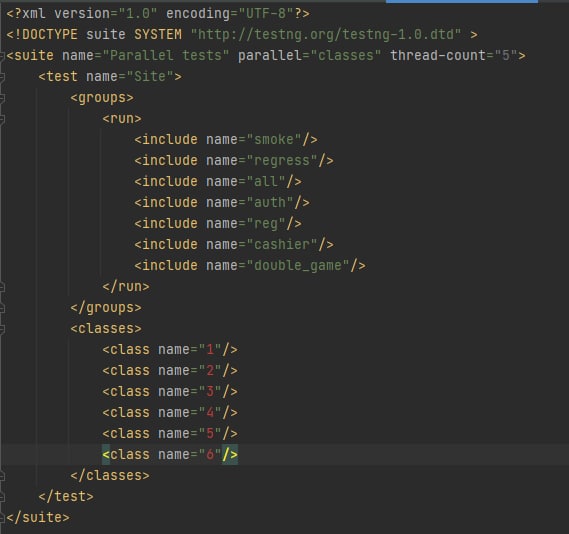Click the unresolved class name "1"
The image size is (569, 534).
(x=210, y=349)
